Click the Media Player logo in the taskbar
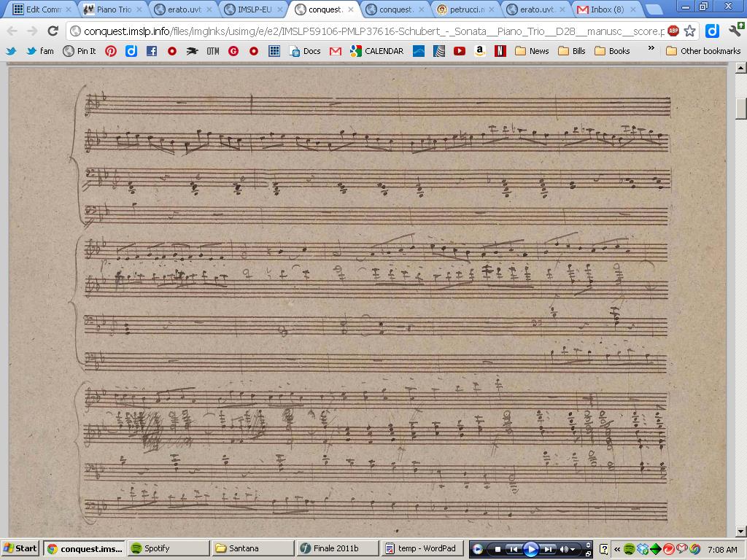Image resolution: width=747 pixels, height=560 pixels. point(478,549)
